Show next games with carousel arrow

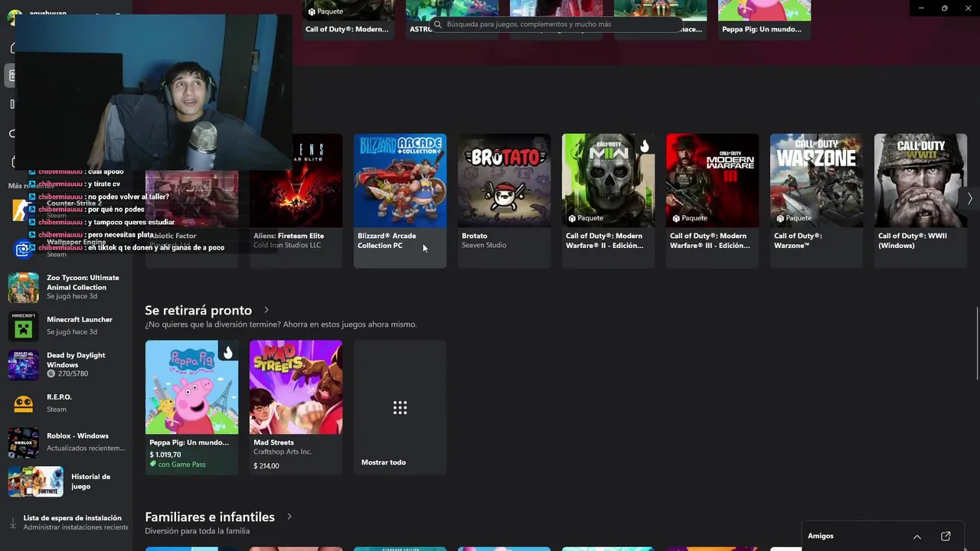[x=969, y=198]
